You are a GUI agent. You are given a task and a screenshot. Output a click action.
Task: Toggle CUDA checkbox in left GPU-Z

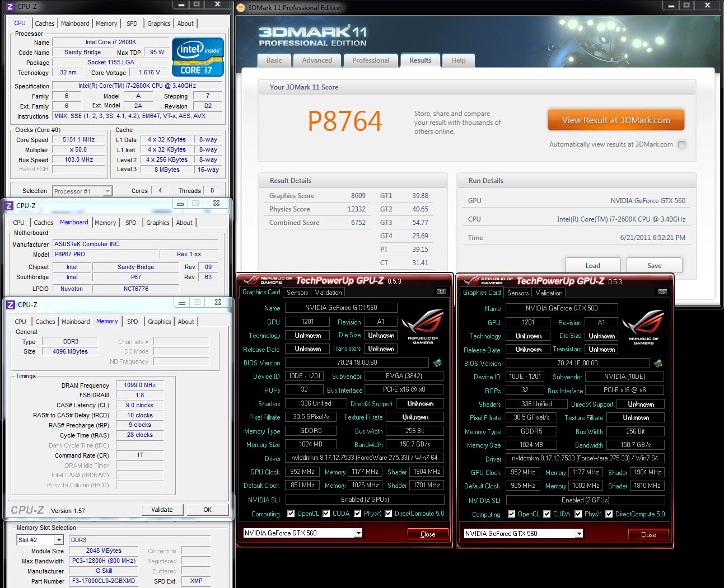[326, 514]
